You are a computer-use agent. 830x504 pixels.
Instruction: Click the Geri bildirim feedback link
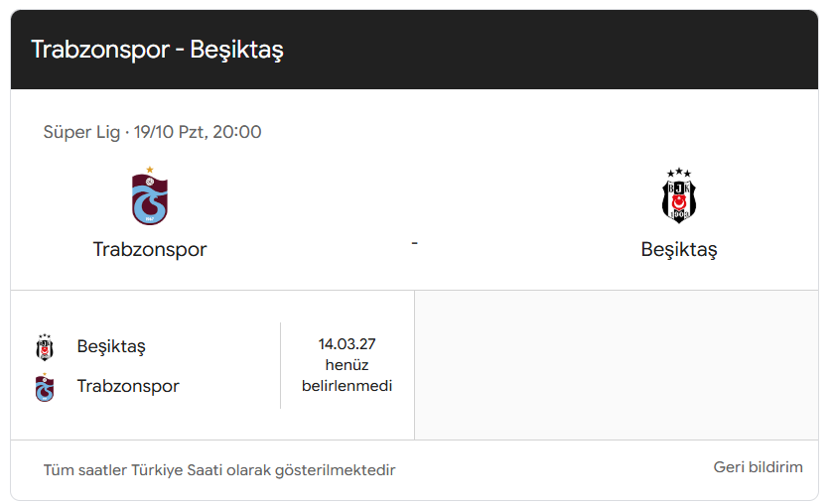click(758, 467)
